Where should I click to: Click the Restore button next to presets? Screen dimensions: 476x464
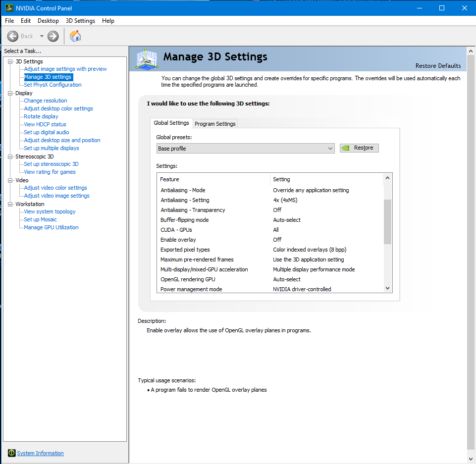359,148
